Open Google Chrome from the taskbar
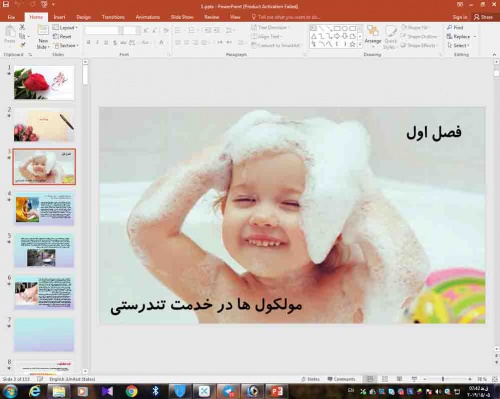500x399 pixels. [132, 391]
